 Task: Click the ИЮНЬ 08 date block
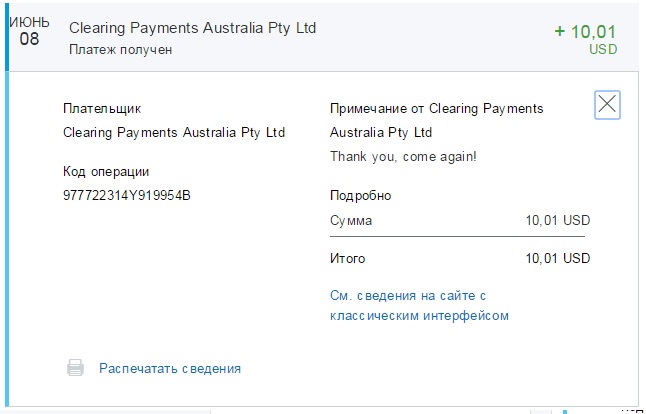29,32
